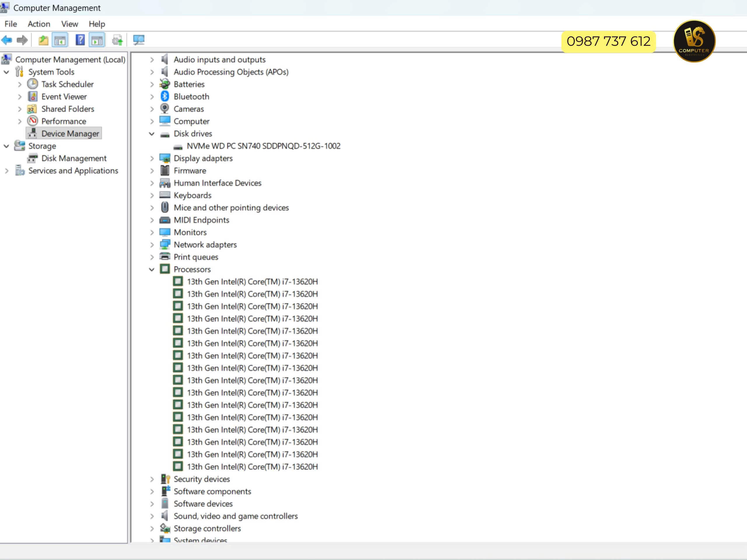Click the Batteries category icon
Image resolution: width=747 pixels, height=560 pixels.
tap(165, 84)
